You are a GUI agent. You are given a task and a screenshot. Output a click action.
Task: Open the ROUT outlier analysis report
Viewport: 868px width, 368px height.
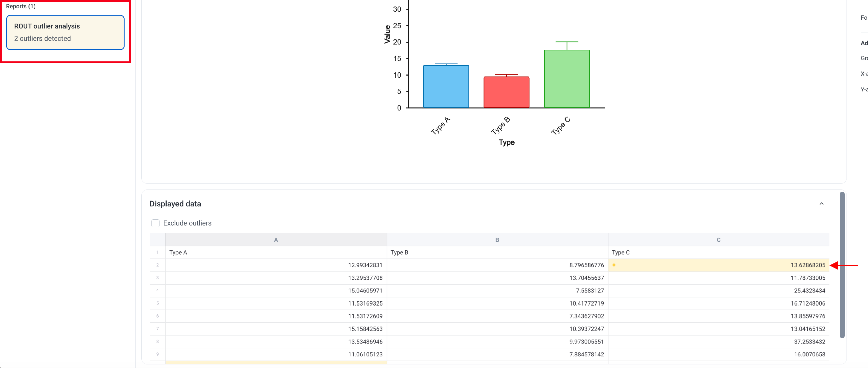tap(65, 32)
